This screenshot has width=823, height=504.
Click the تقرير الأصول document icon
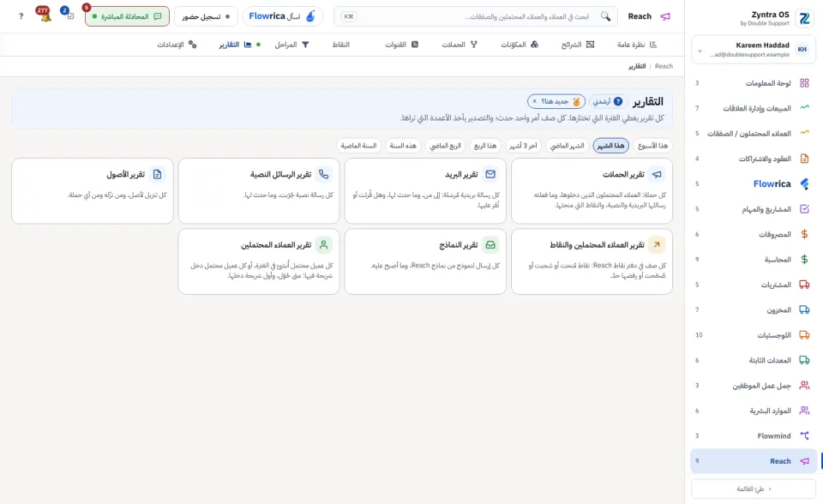[x=157, y=174]
